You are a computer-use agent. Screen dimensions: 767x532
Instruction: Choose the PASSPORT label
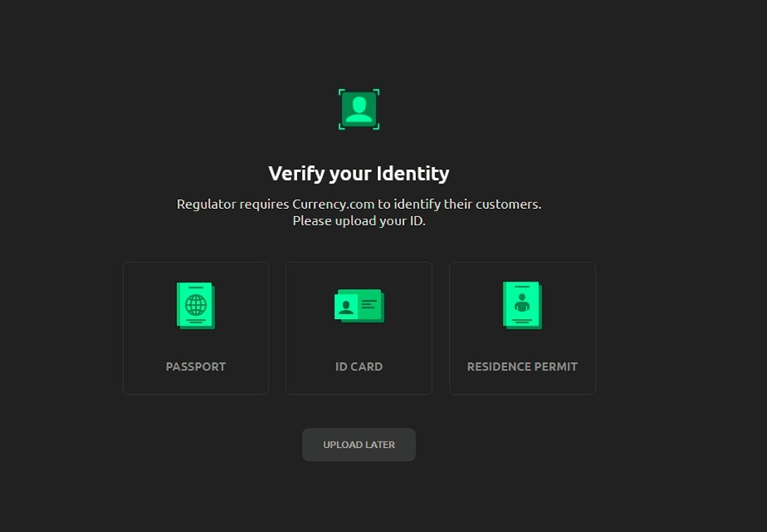point(196,366)
